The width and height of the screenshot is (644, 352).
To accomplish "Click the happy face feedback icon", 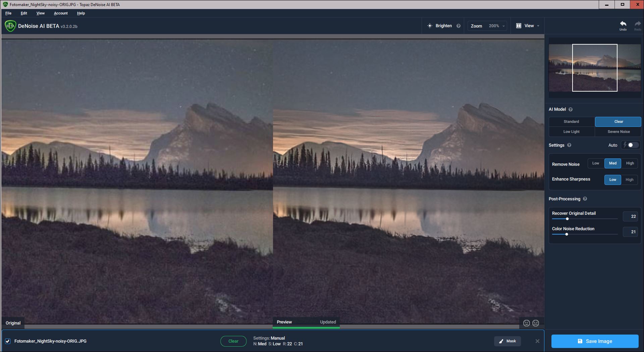I will pos(527,323).
